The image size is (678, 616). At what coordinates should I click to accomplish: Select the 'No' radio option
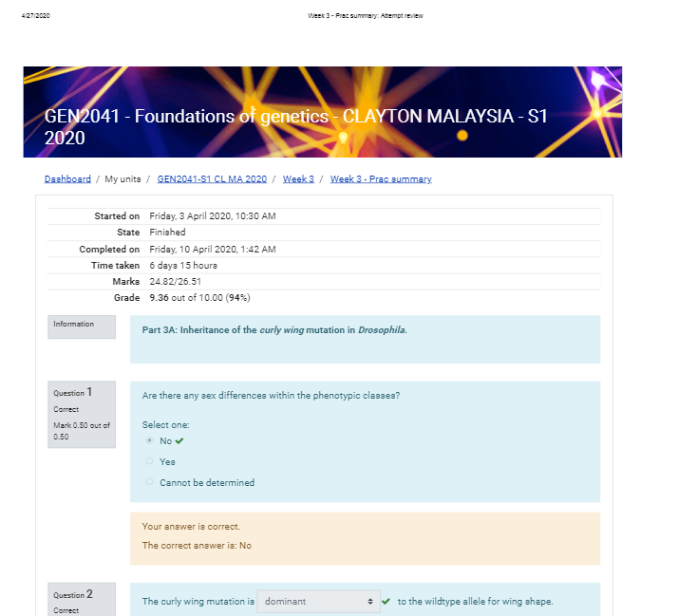[x=149, y=440]
